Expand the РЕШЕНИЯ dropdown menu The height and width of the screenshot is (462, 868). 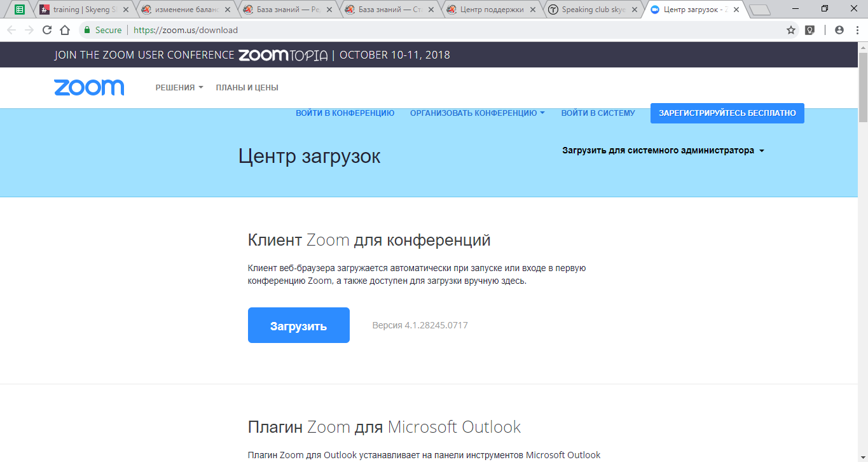click(179, 88)
